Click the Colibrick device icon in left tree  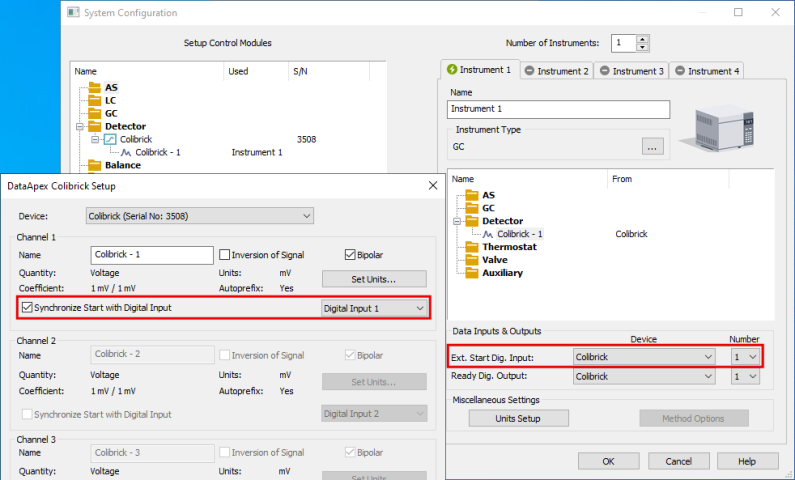[110, 140]
